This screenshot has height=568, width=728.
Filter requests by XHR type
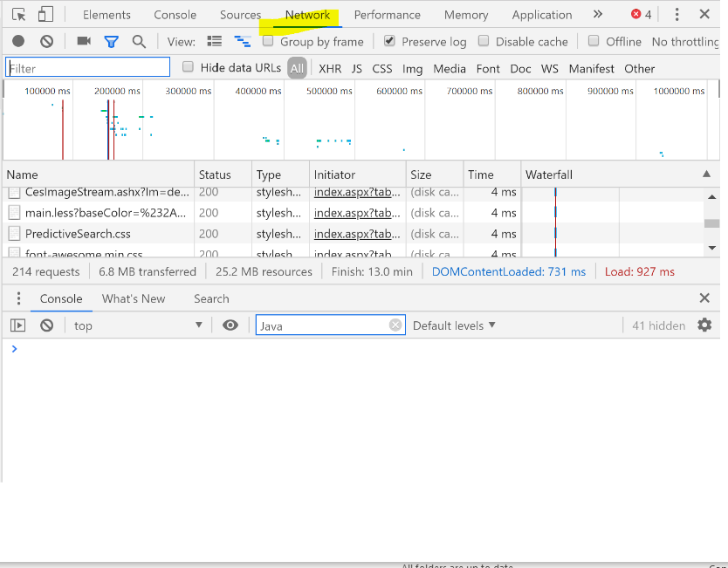[x=330, y=68]
